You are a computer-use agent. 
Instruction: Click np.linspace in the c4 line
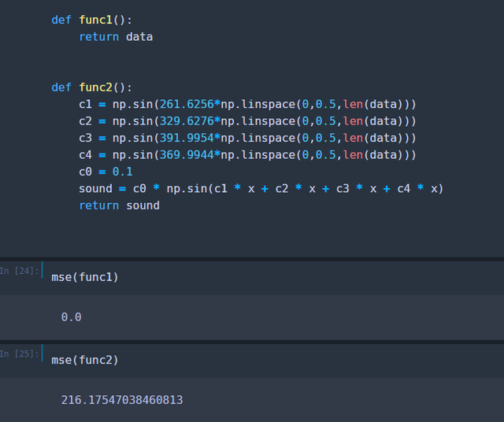click(258, 155)
